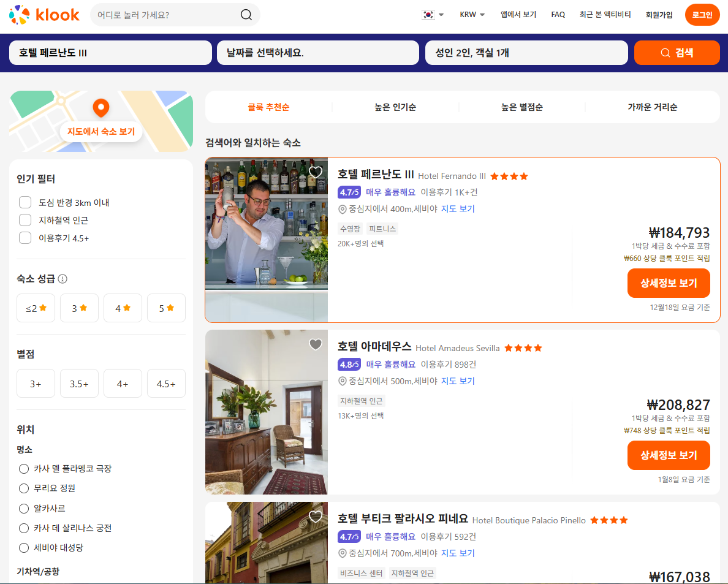The width and height of the screenshot is (728, 584).
Task: Select 세비야 대성당 radio button
Action: [x=24, y=548]
